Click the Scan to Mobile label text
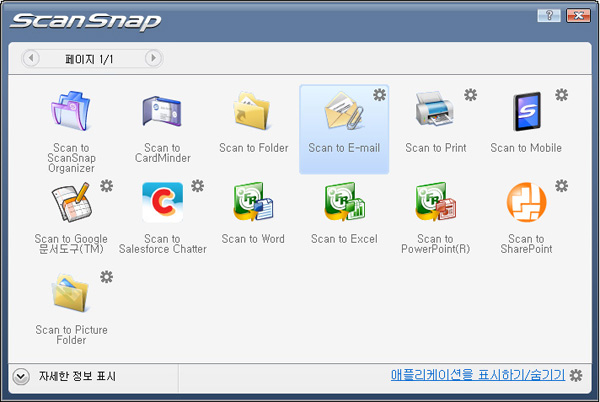The height and width of the screenshot is (402, 600). click(526, 148)
